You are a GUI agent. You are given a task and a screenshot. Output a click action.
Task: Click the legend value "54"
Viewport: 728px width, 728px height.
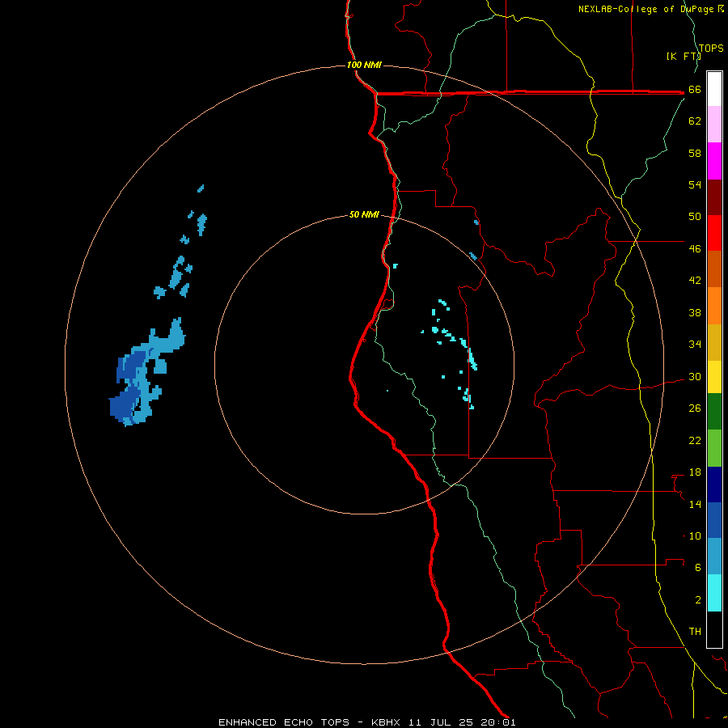coord(695,184)
